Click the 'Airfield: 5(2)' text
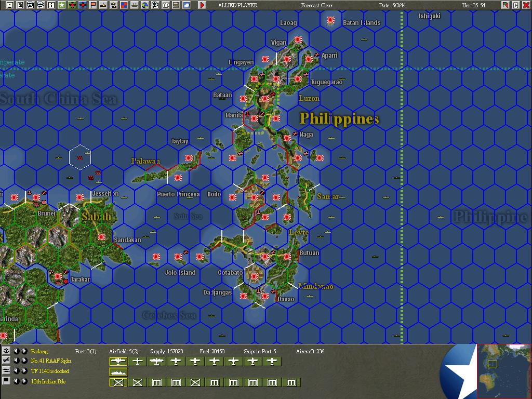Viewport: 532px width, 399px height. (124, 351)
